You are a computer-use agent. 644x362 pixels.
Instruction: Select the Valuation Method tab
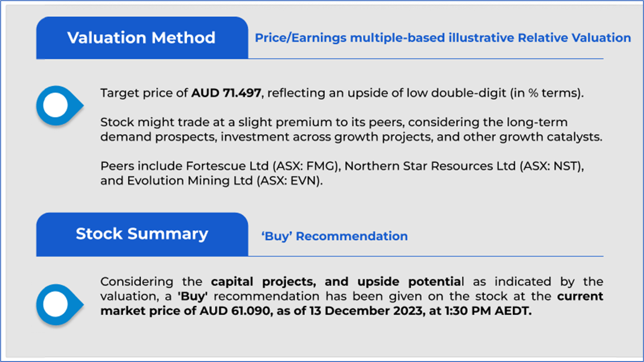pos(141,38)
